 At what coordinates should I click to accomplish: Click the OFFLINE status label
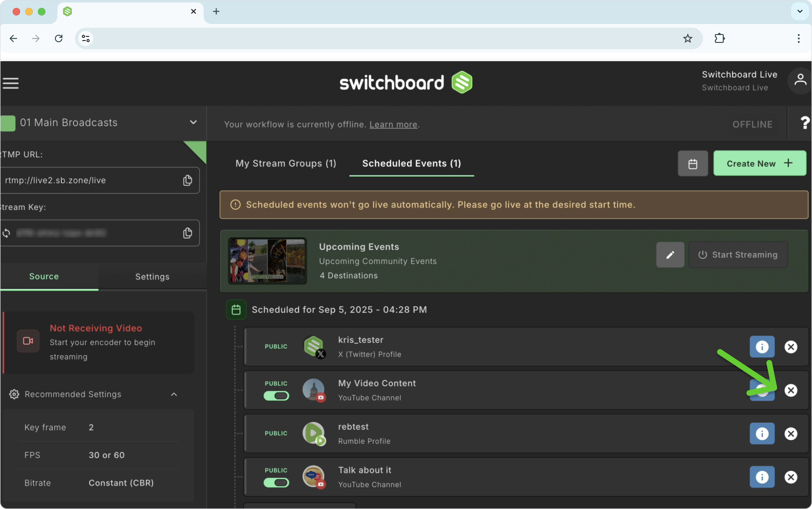click(752, 125)
